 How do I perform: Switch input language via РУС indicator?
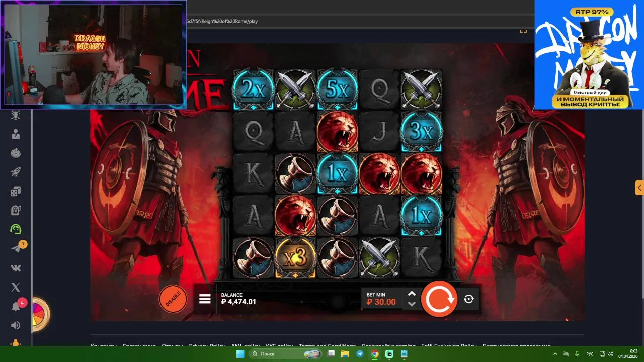point(589,354)
